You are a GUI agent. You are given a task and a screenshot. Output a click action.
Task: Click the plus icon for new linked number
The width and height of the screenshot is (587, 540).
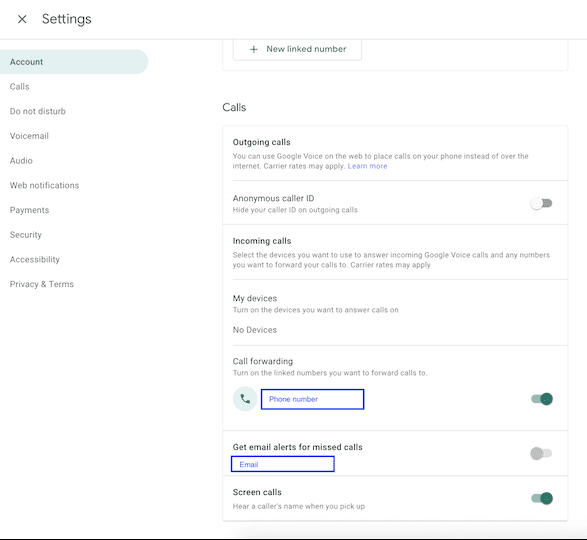pos(254,49)
